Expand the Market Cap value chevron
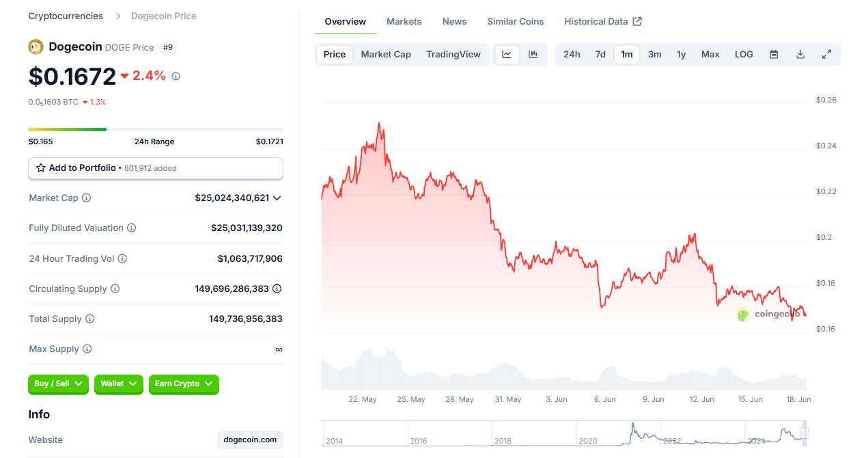This screenshot has width=868, height=458. coord(277,198)
